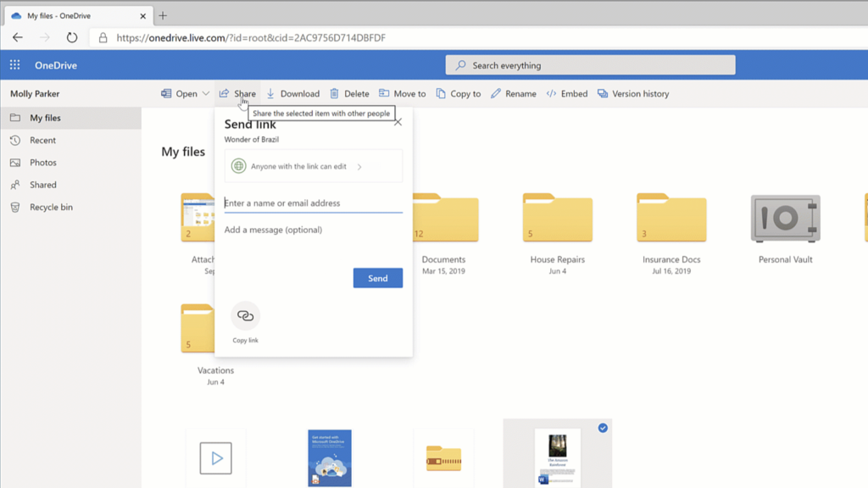
Task: Click Embed in the command bar
Action: click(x=567, y=93)
